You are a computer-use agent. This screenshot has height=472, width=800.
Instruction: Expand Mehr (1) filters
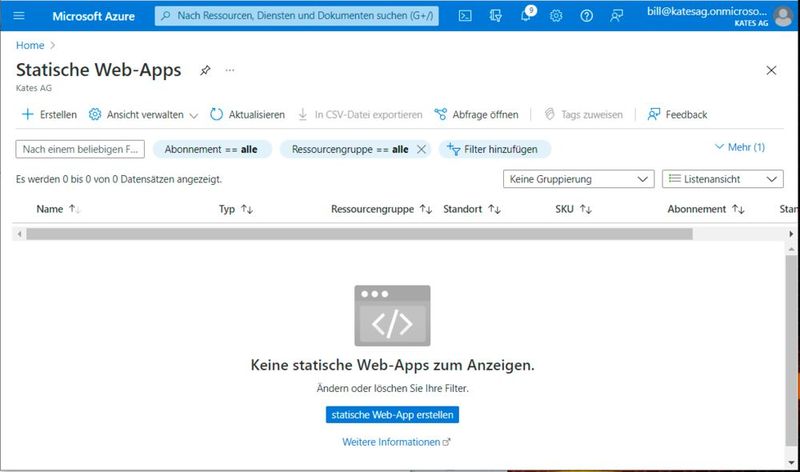pyautogui.click(x=740, y=147)
